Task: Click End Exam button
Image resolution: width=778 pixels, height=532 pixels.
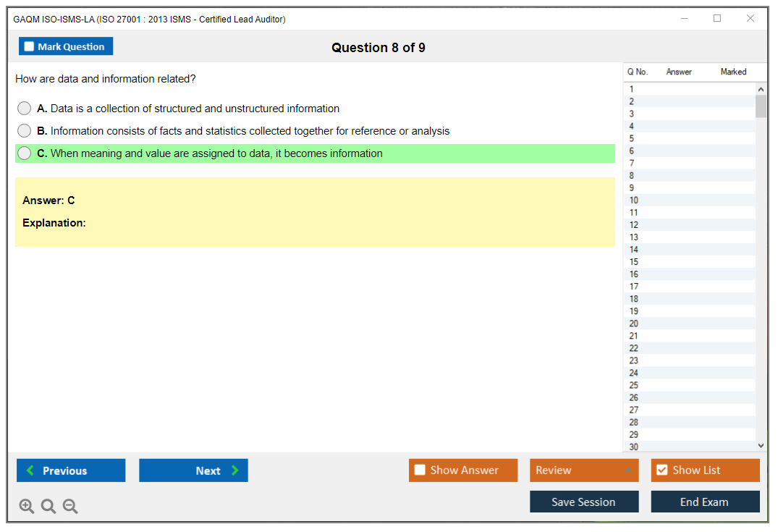Action: click(x=705, y=502)
